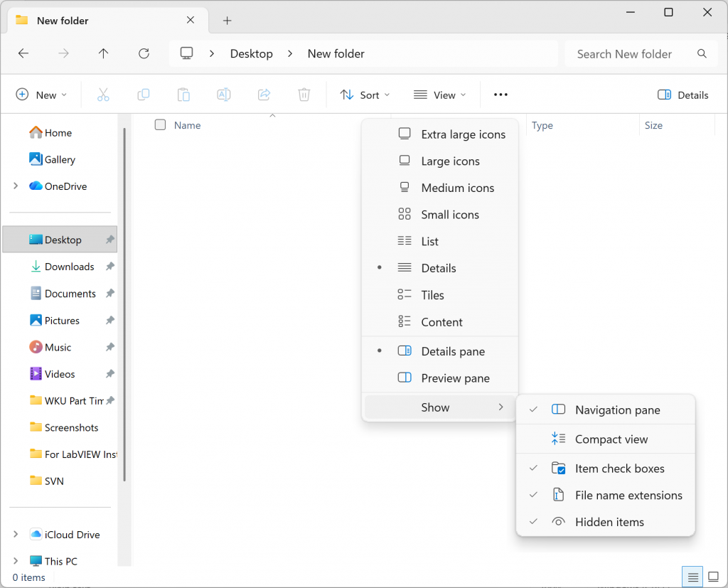728x588 pixels.
Task: Toggle Hidden items visibility
Action: point(606,522)
